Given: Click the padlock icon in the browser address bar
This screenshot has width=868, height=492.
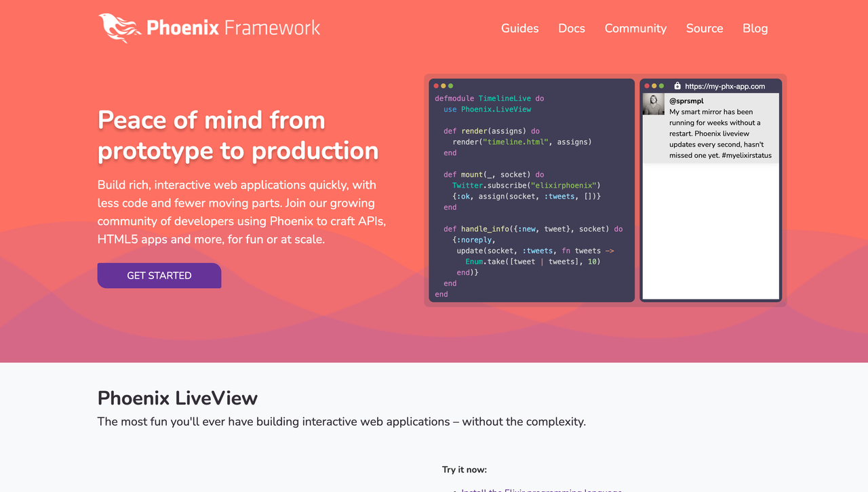Looking at the screenshot, I should pos(677,85).
